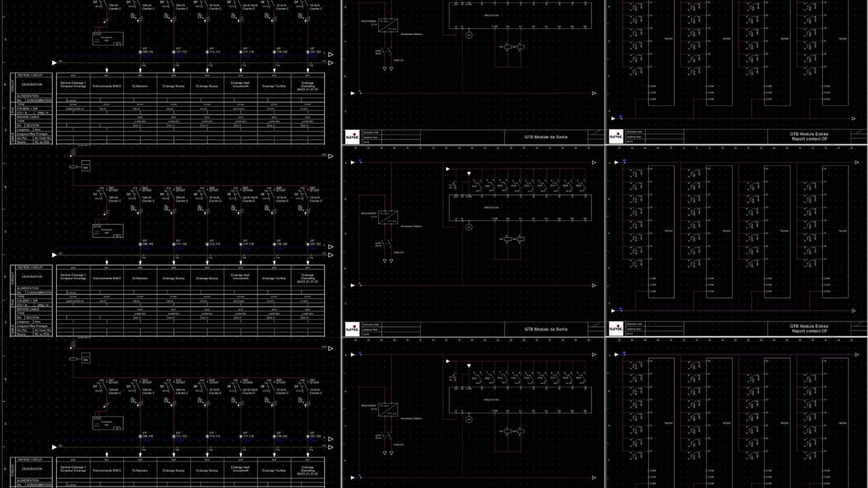Select the middle stabilised power supply symbol
Screen dimensions: 868x488
pyautogui.click(x=388, y=218)
